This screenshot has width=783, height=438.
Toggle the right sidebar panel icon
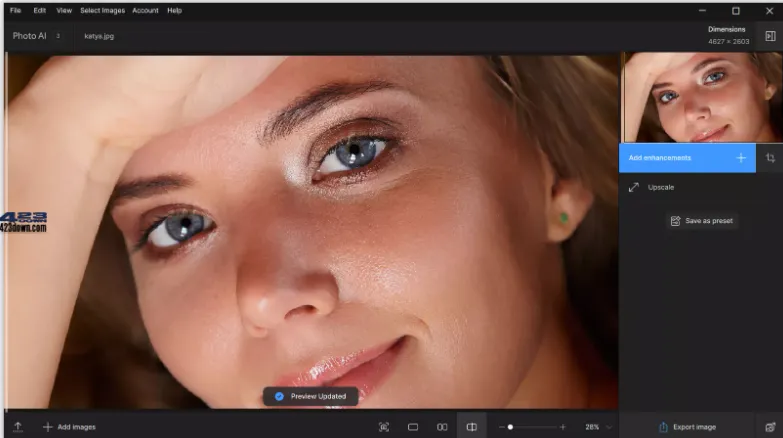(770, 36)
